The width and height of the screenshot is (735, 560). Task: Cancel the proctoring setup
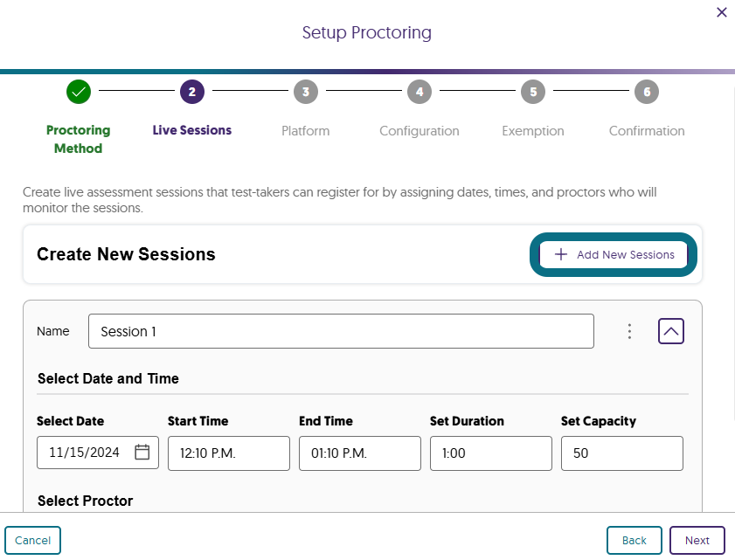tap(32, 540)
